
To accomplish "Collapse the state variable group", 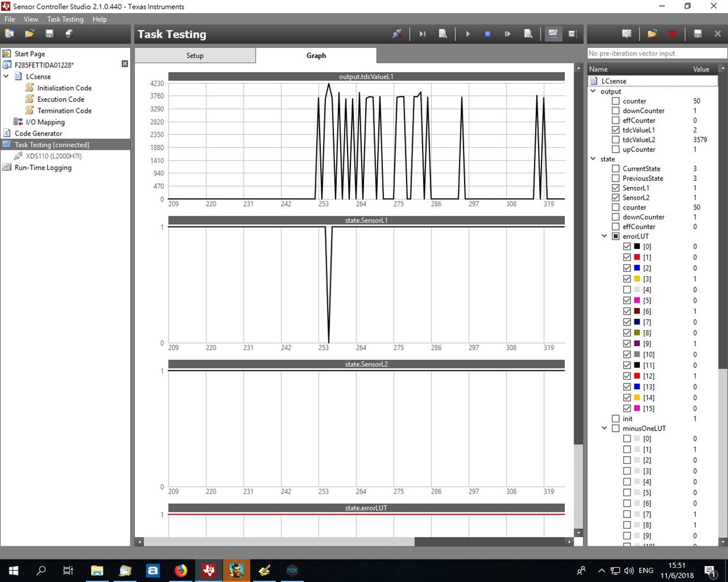I will click(x=594, y=159).
